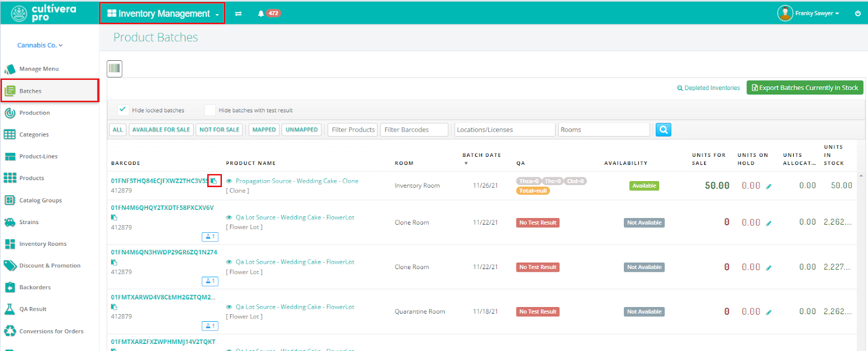Click flask badge in 01FN4M6QHQY2 row
Image resolution: width=868 pixels, height=351 pixels.
(210, 237)
